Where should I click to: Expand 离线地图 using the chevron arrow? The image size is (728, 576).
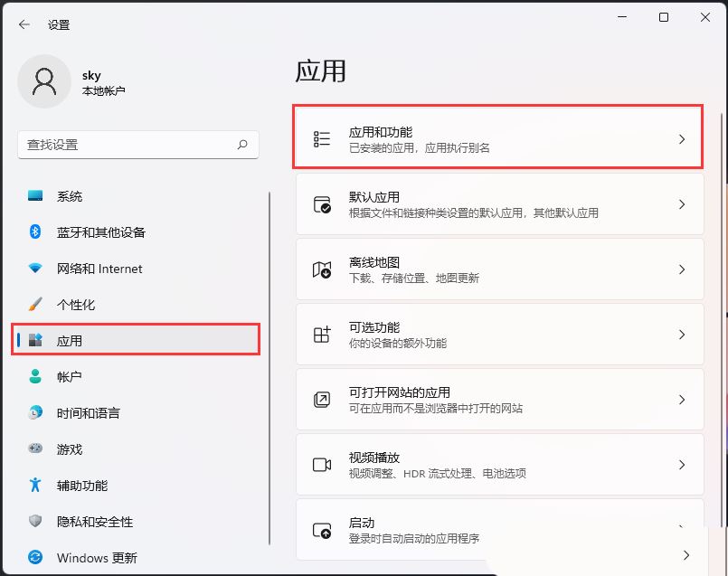(x=683, y=269)
